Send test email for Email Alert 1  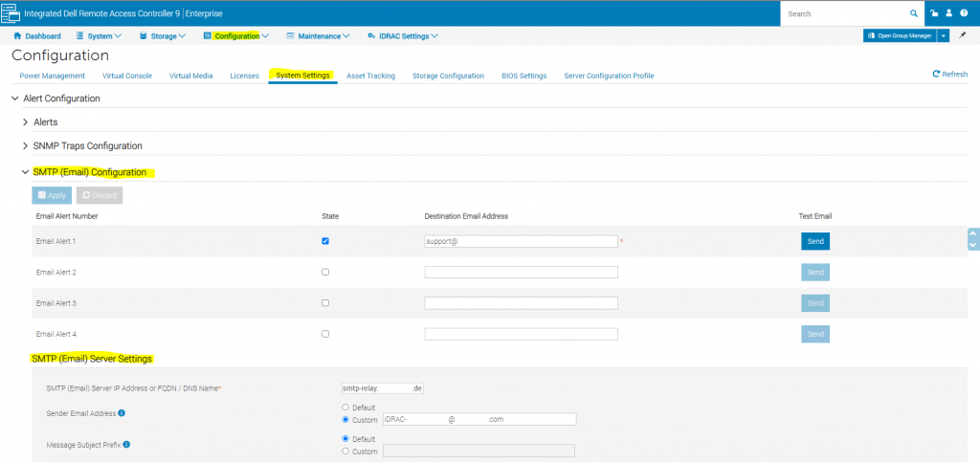pos(815,241)
